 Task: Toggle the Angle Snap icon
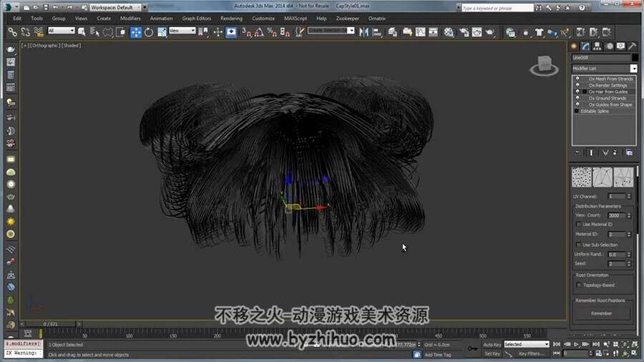click(259, 32)
